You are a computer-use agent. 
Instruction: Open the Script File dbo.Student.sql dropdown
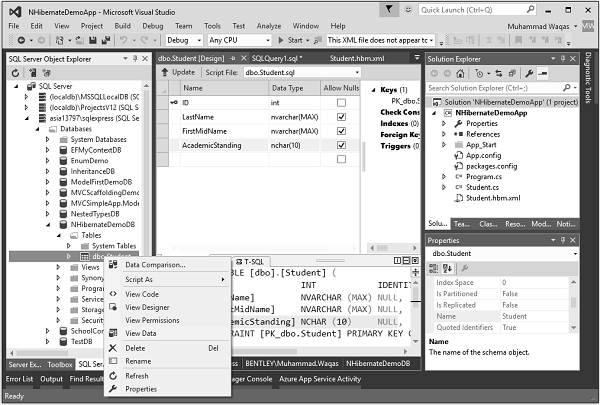[302, 72]
